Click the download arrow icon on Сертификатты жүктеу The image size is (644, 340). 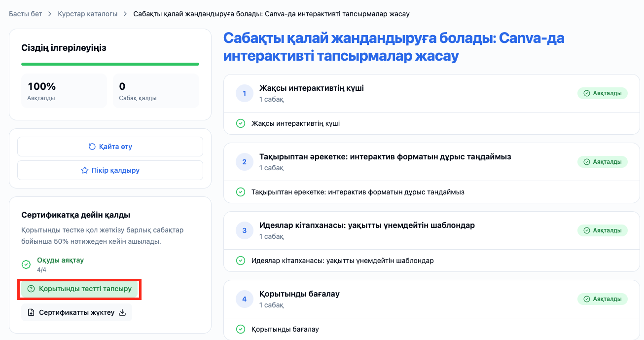123,312
